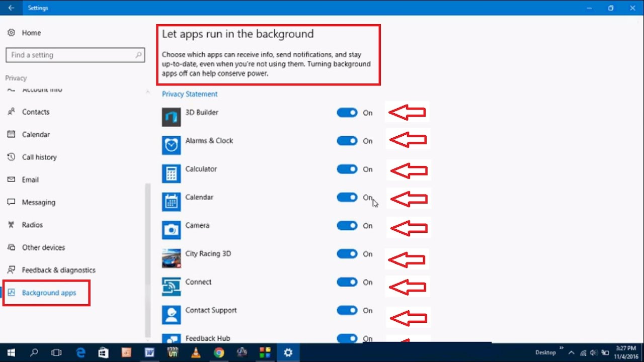Click the Find a setting search box

[x=75, y=55]
